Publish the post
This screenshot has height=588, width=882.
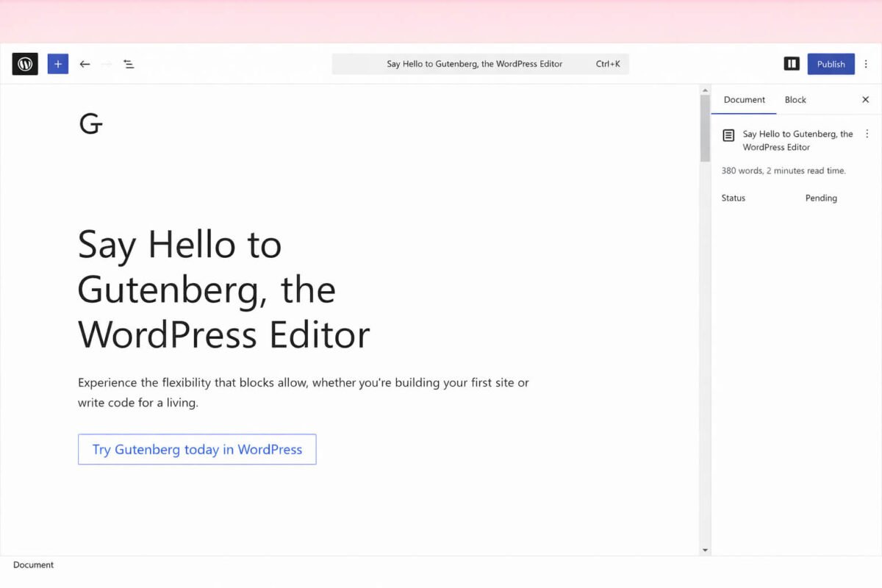point(831,64)
